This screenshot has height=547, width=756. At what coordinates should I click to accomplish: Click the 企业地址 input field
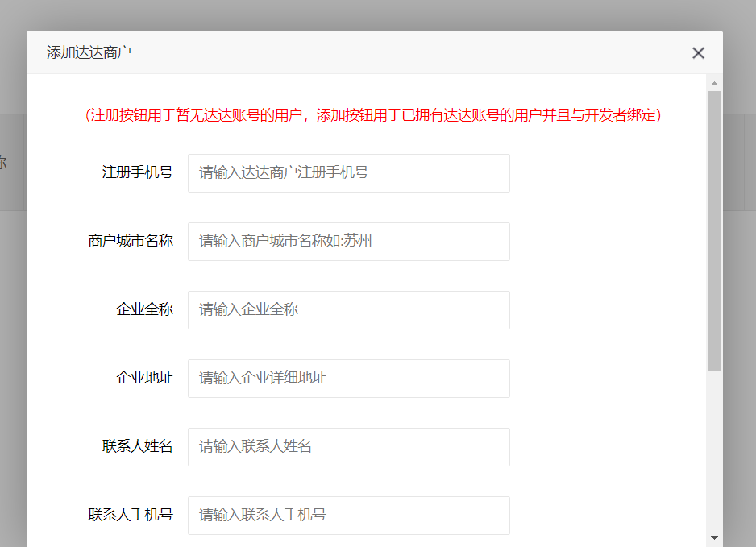pyautogui.click(x=349, y=379)
